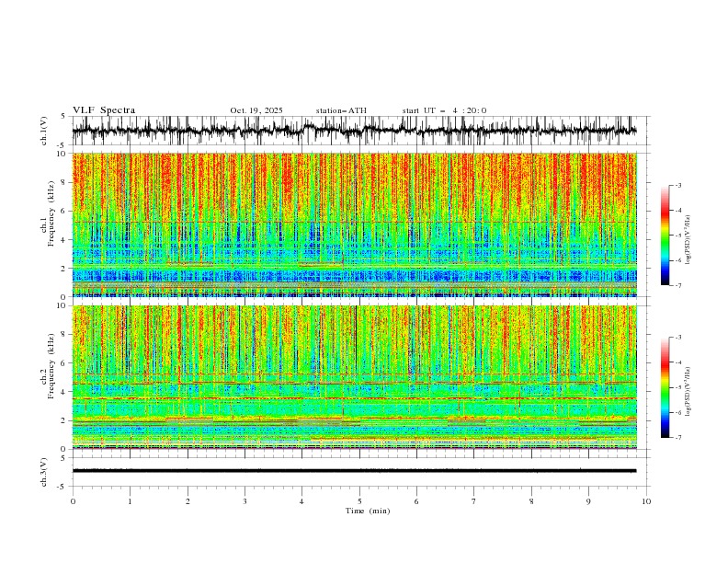Click the "4" kHz tick on ch.2 axis

tap(64, 392)
